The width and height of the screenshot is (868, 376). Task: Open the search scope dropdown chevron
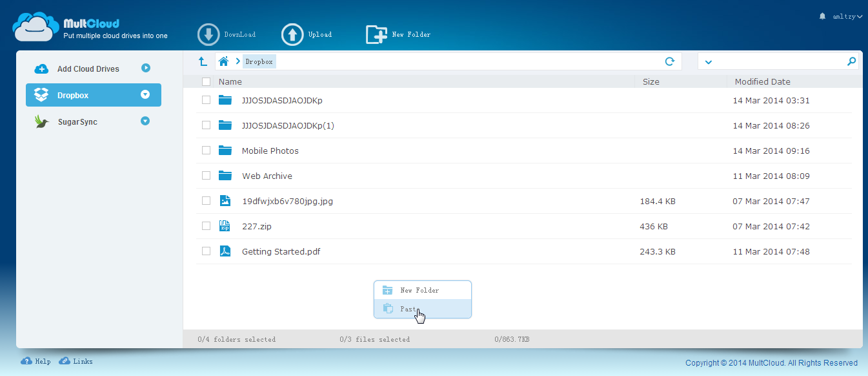(x=708, y=62)
